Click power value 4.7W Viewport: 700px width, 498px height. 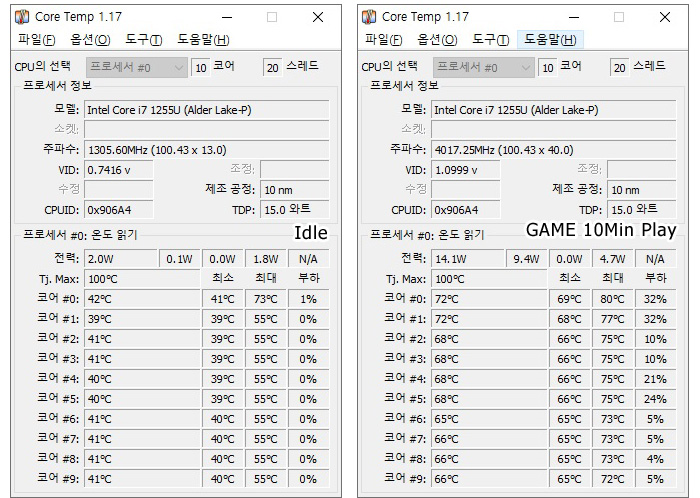tap(612, 259)
